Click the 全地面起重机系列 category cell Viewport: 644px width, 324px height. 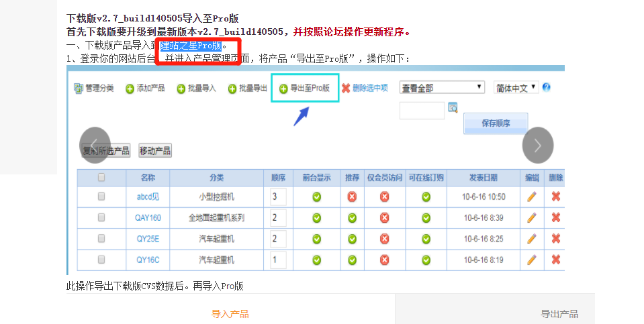[216, 218]
